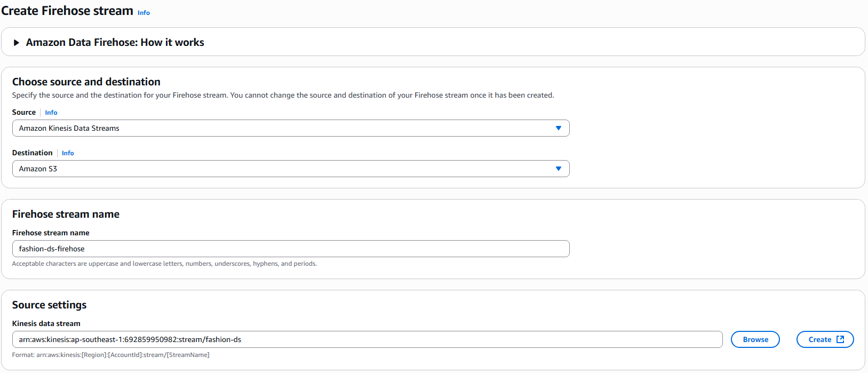Open the Info link next to Source
Screen dimensions: 868x373
pos(51,113)
